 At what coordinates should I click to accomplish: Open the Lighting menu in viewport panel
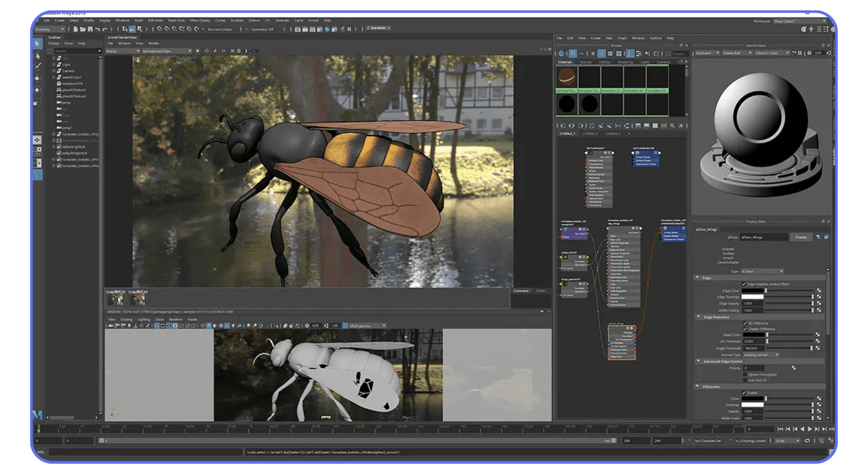pos(144,319)
